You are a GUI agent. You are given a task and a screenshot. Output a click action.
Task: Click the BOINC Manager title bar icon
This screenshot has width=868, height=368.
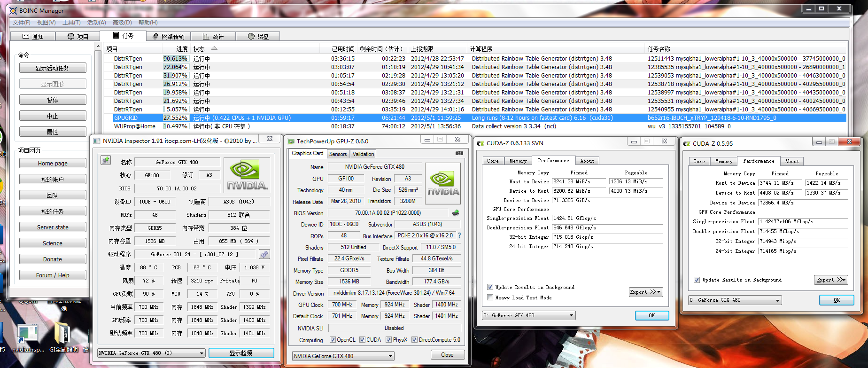coord(13,10)
